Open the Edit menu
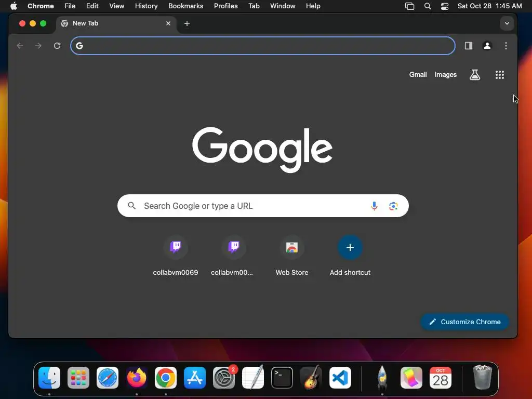Screen dimensions: 532x399 92,6
